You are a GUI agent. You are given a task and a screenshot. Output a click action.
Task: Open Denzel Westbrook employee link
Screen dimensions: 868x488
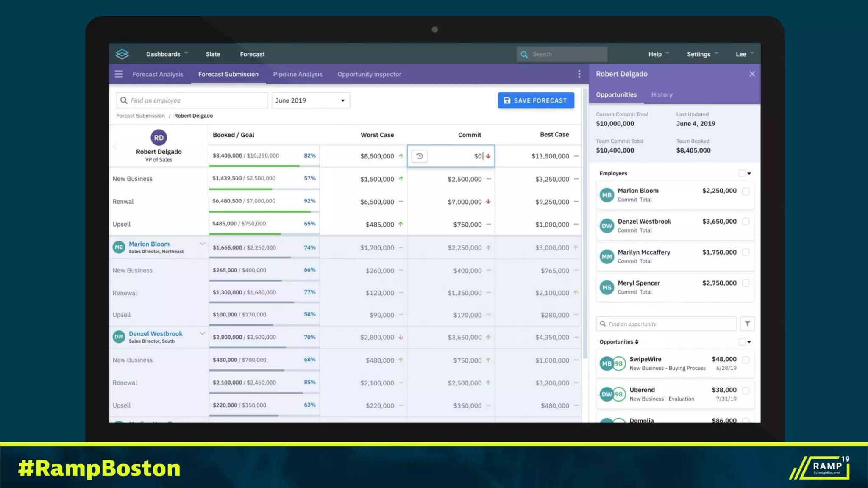click(156, 334)
